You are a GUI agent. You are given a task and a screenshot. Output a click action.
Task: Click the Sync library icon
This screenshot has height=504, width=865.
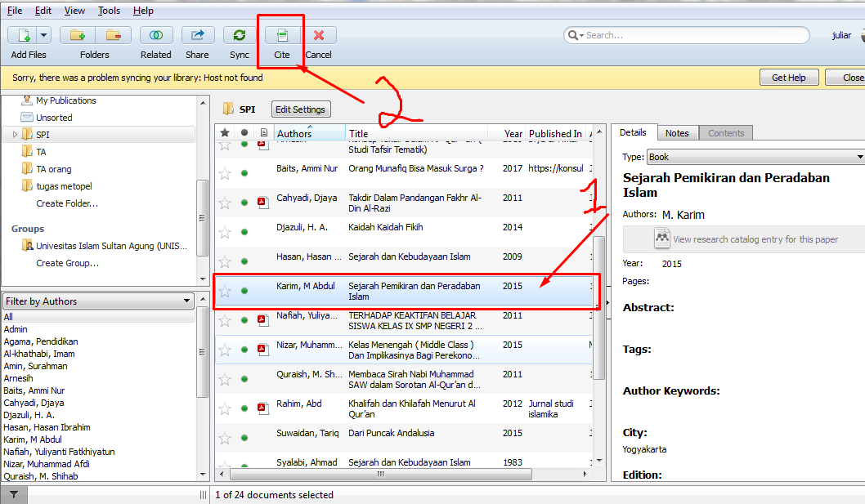tap(240, 35)
